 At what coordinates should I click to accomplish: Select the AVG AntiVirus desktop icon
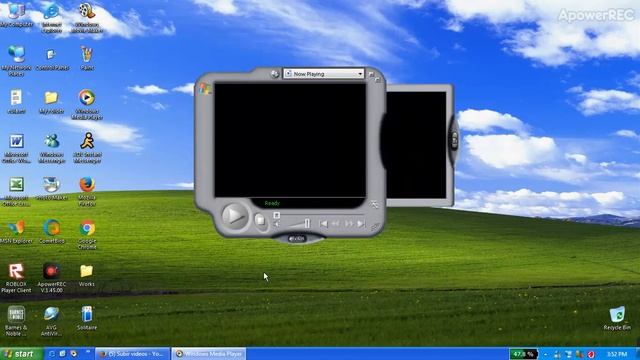(51, 322)
